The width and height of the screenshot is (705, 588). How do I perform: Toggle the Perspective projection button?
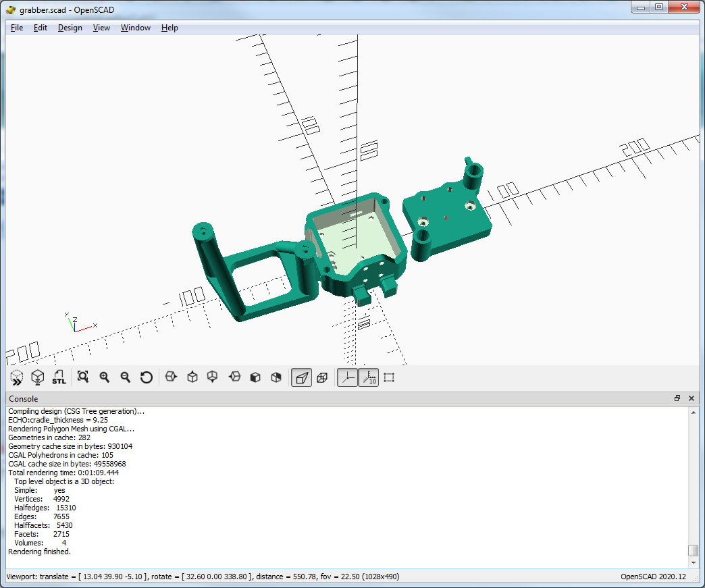point(301,377)
